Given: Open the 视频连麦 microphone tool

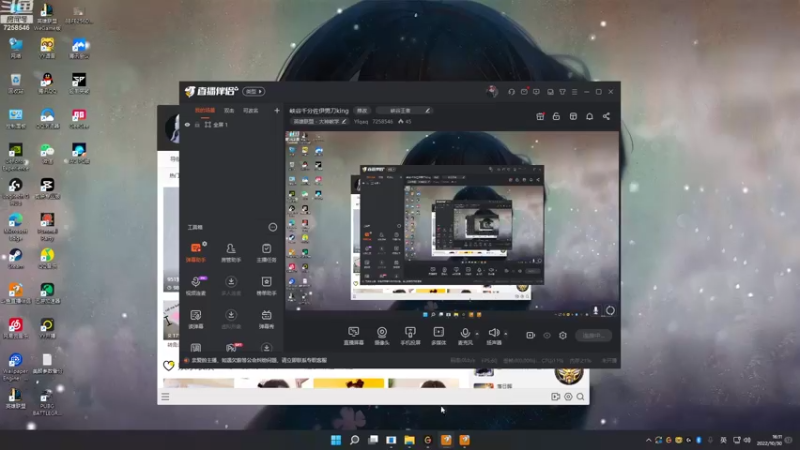Looking at the screenshot, I should pyautogui.click(x=196, y=286).
